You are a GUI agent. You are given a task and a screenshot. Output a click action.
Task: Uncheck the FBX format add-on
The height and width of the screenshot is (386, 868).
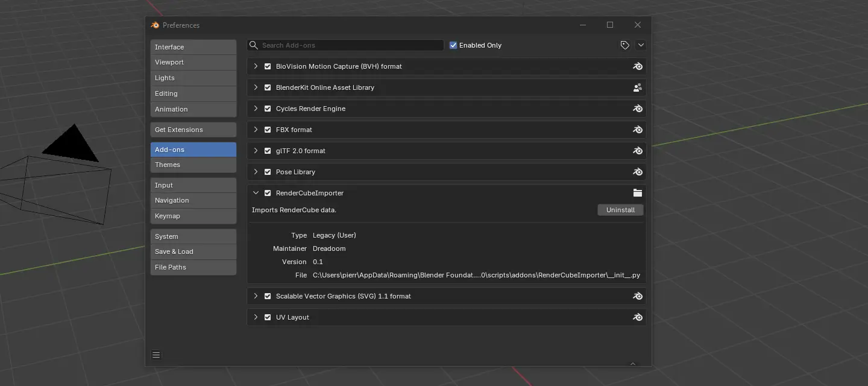pyautogui.click(x=268, y=130)
